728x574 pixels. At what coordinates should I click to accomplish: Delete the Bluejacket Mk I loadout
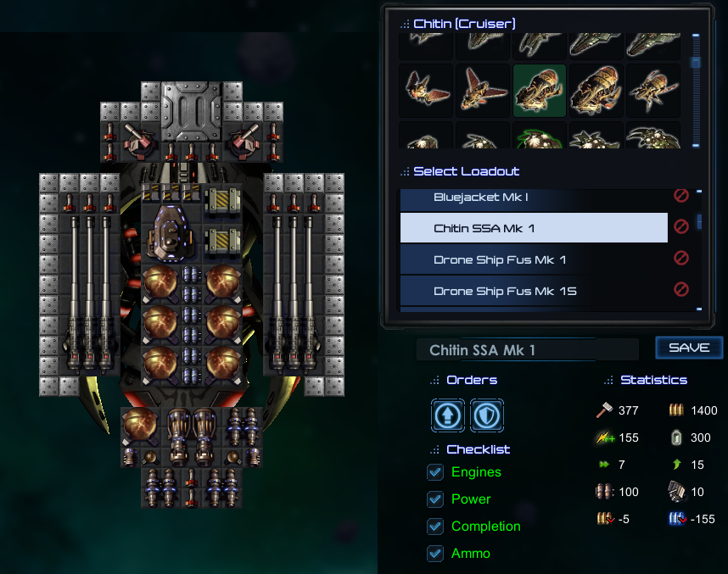click(681, 195)
